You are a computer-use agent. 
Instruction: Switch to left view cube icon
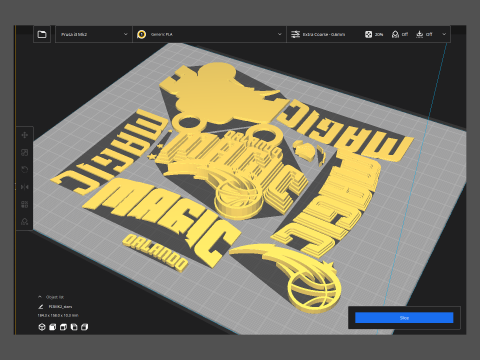tap(74, 327)
